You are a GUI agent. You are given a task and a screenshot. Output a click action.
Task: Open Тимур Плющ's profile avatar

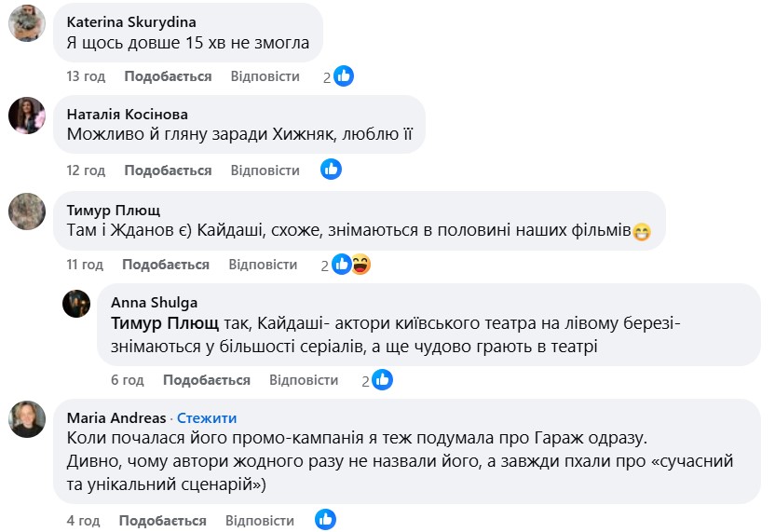tap(27, 211)
